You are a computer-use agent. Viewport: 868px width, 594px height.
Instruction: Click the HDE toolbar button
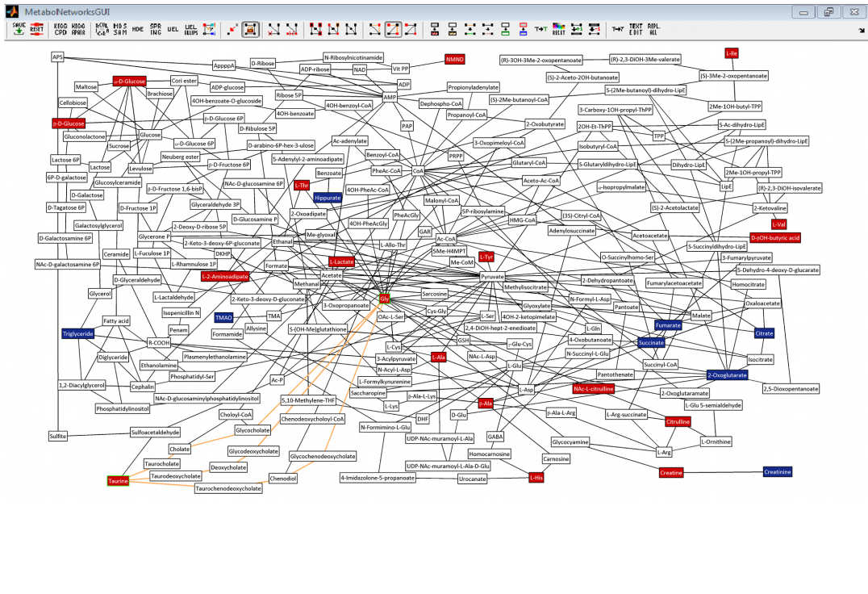click(x=138, y=29)
